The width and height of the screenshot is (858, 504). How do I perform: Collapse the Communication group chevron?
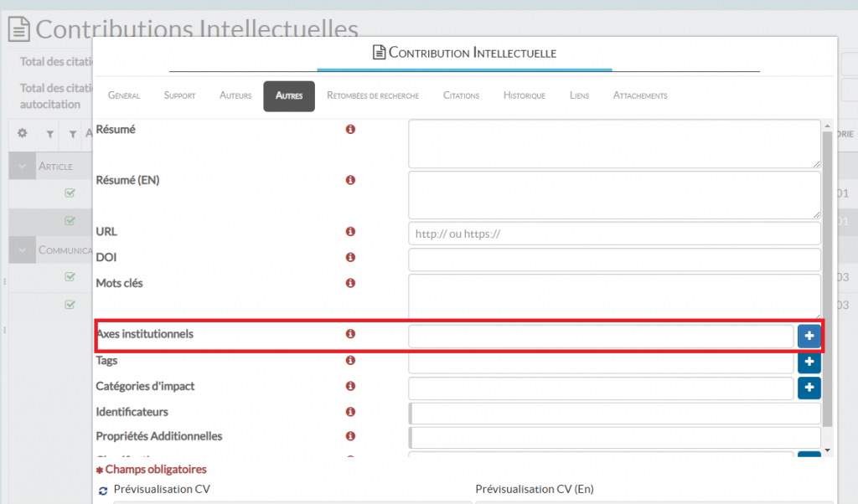[x=22, y=249]
